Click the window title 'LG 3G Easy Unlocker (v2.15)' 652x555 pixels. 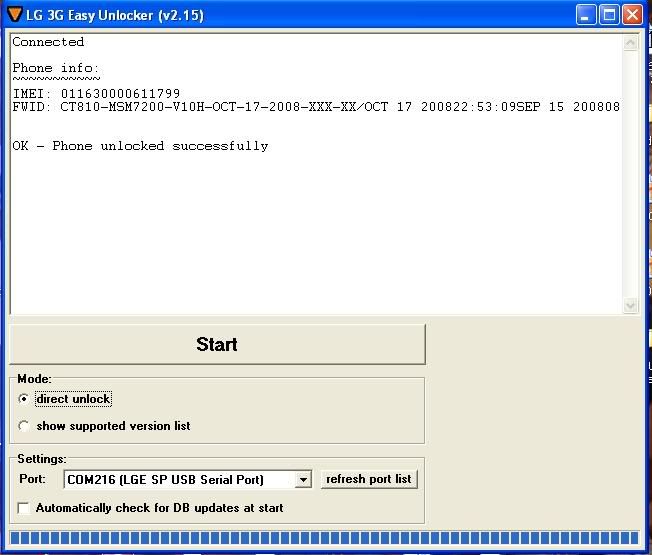point(115,15)
